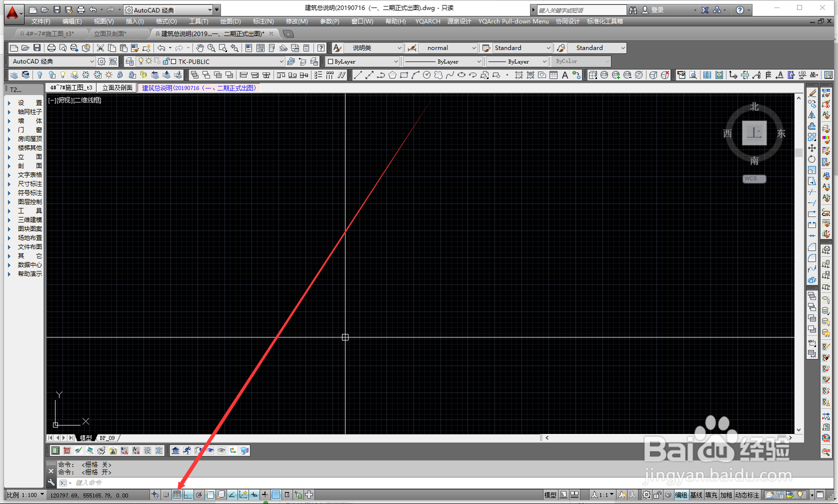
Task: Open the ByLayer lineweight control
Action: click(518, 61)
